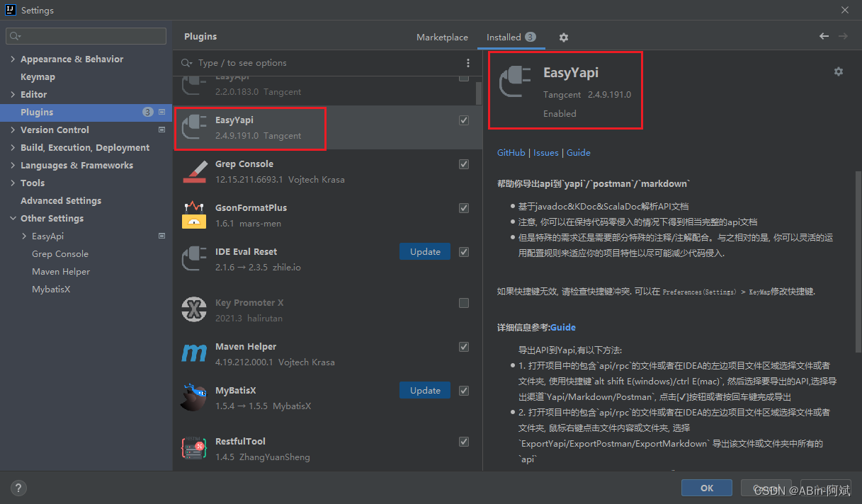Uncheck the RestfulTool plugin
862x504 pixels.
[x=464, y=442]
